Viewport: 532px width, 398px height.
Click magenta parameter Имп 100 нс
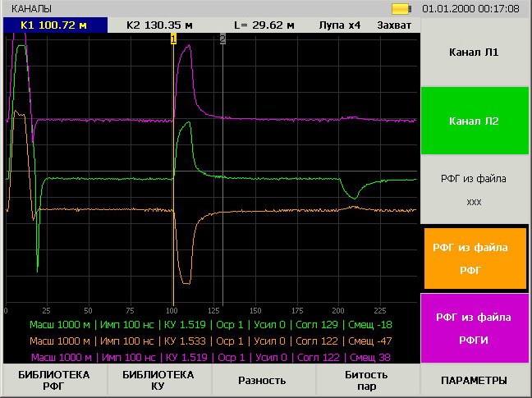128,357
